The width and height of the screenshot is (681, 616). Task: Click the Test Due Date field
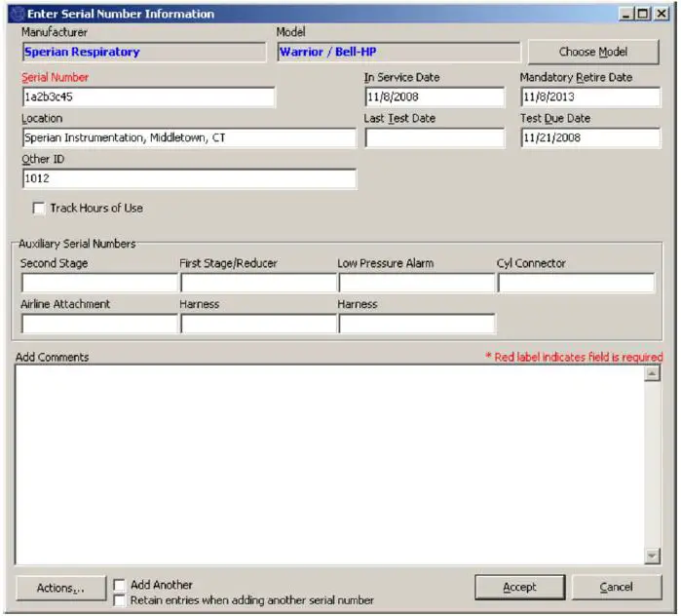pyautogui.click(x=590, y=137)
